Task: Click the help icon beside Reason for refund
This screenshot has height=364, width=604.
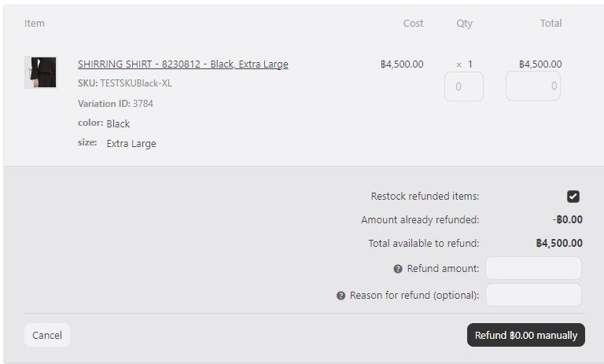Action: pyautogui.click(x=341, y=296)
